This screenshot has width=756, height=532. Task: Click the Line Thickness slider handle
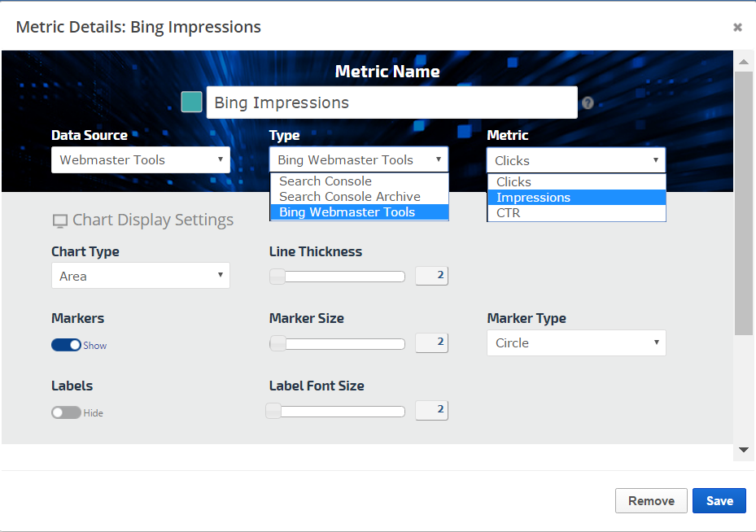[x=277, y=276]
